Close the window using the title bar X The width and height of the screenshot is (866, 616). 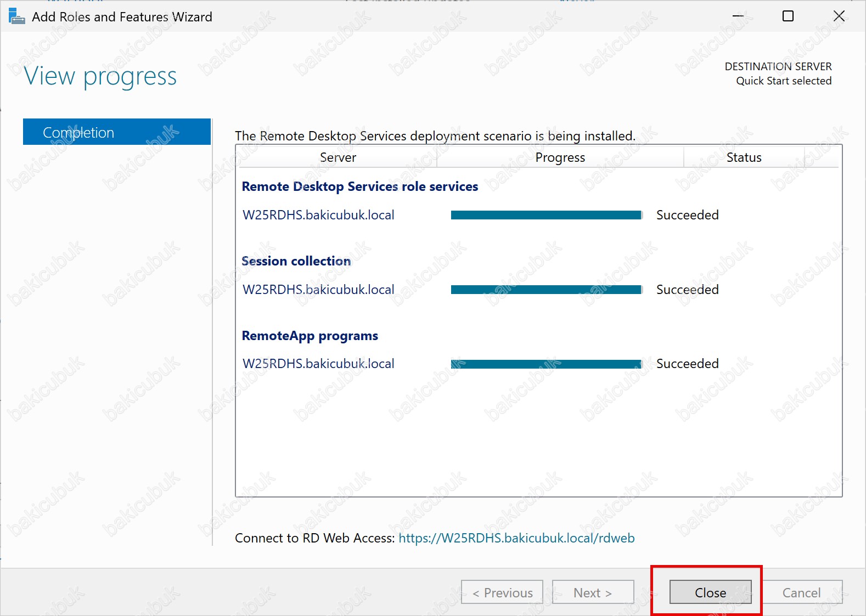coord(839,16)
